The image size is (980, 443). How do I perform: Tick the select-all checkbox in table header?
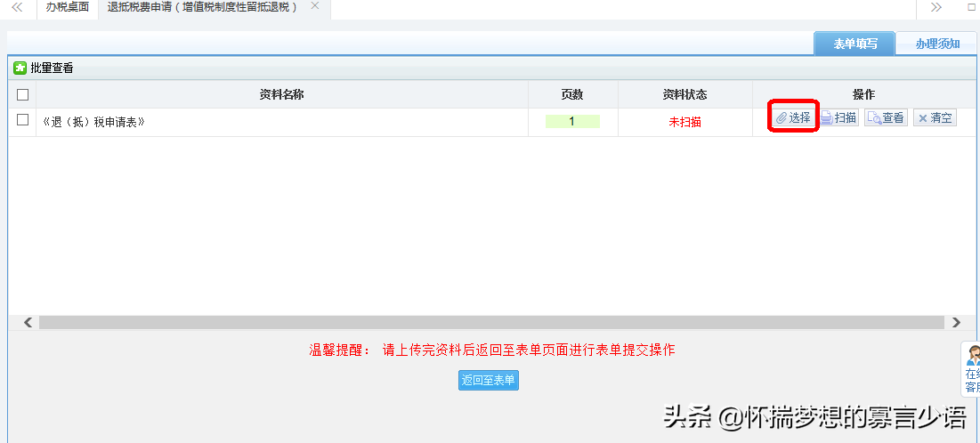[23, 94]
